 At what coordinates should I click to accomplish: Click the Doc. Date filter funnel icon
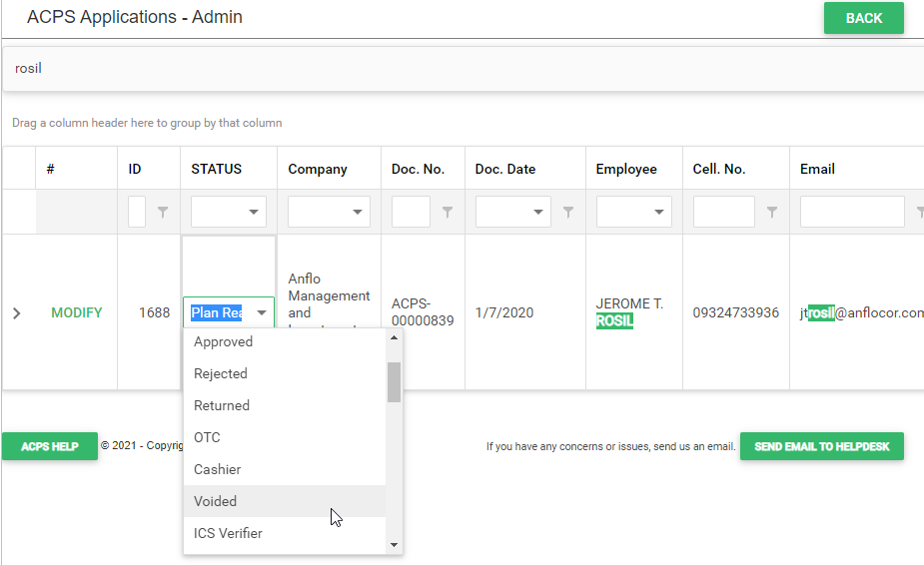[x=568, y=212]
